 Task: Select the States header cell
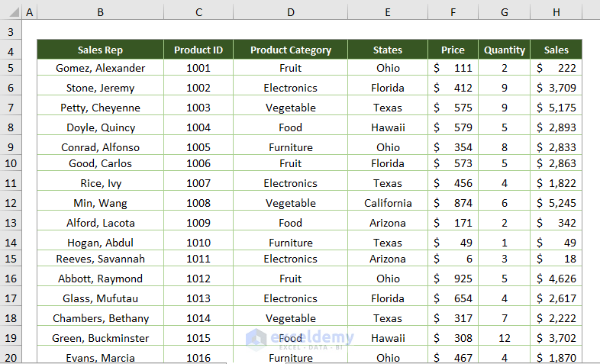tap(388, 50)
